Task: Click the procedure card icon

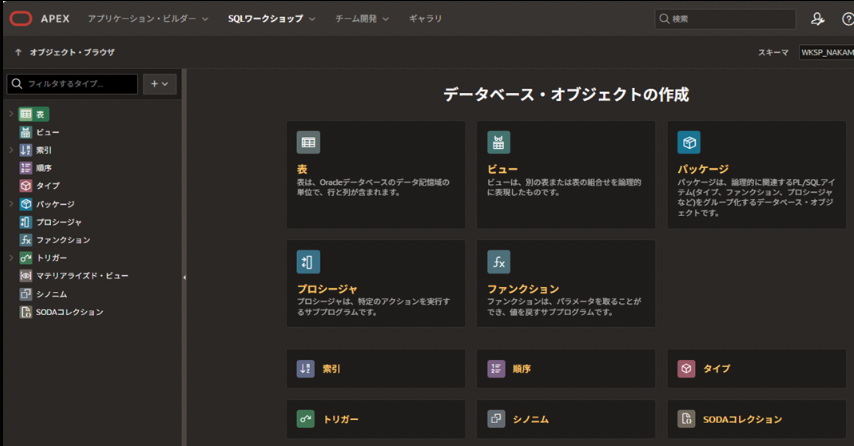Action: coord(308,262)
